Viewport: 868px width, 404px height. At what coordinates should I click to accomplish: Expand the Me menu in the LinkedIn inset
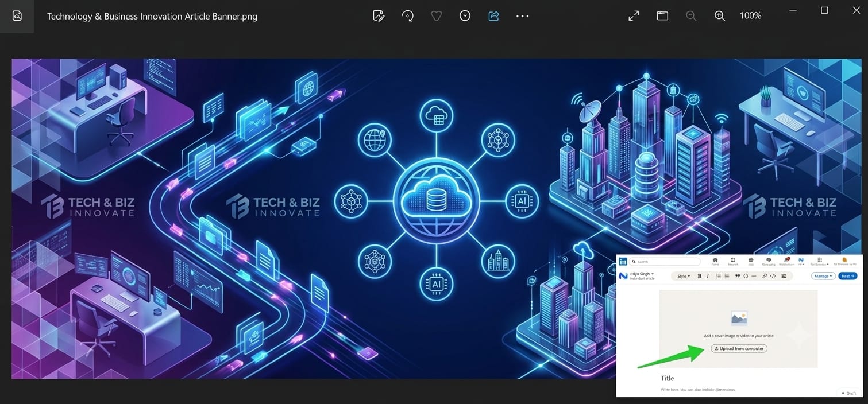click(801, 262)
